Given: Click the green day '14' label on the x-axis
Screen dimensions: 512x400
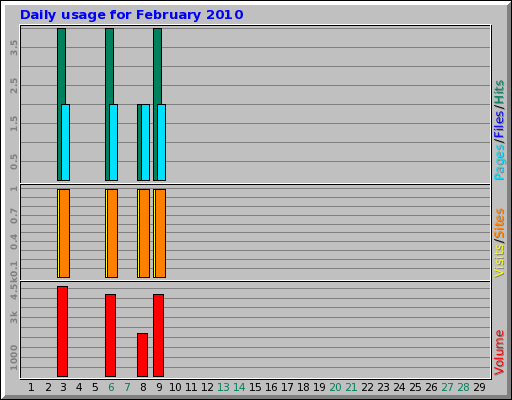Looking at the screenshot, I should click(x=239, y=387).
